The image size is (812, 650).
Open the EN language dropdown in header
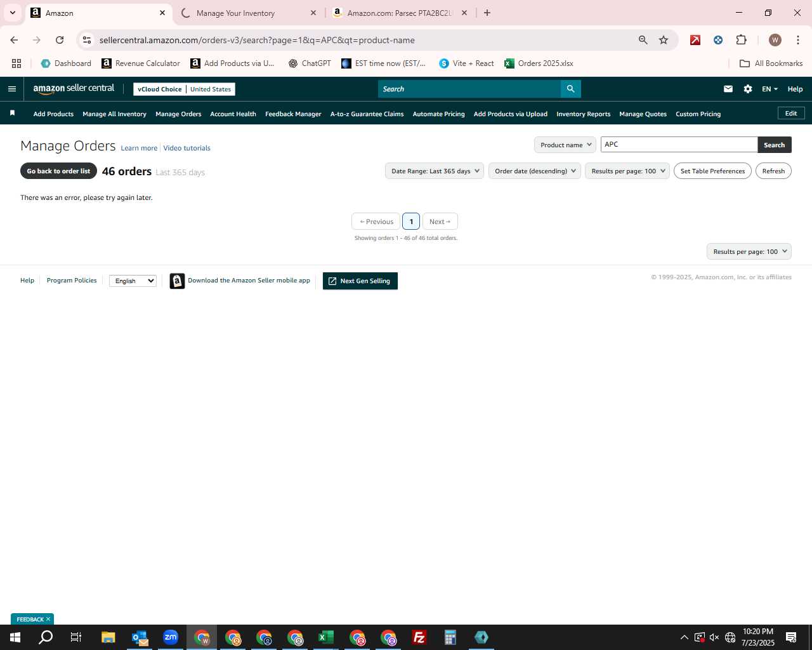point(769,89)
